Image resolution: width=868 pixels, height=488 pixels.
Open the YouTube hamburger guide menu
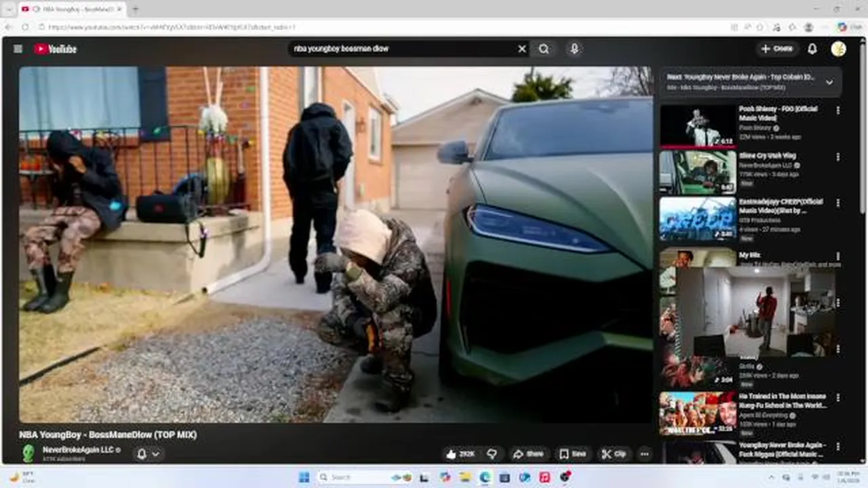(x=18, y=49)
